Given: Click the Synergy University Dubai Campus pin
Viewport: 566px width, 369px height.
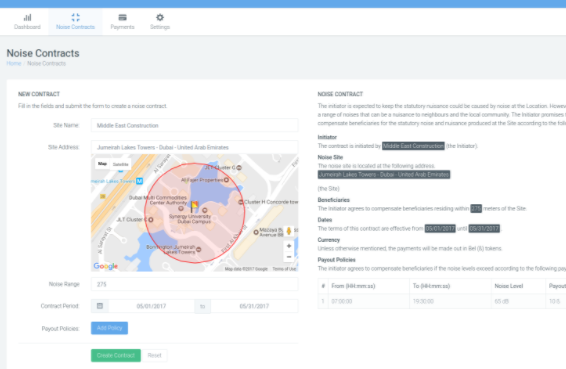Looking at the screenshot, I should (x=205, y=210).
